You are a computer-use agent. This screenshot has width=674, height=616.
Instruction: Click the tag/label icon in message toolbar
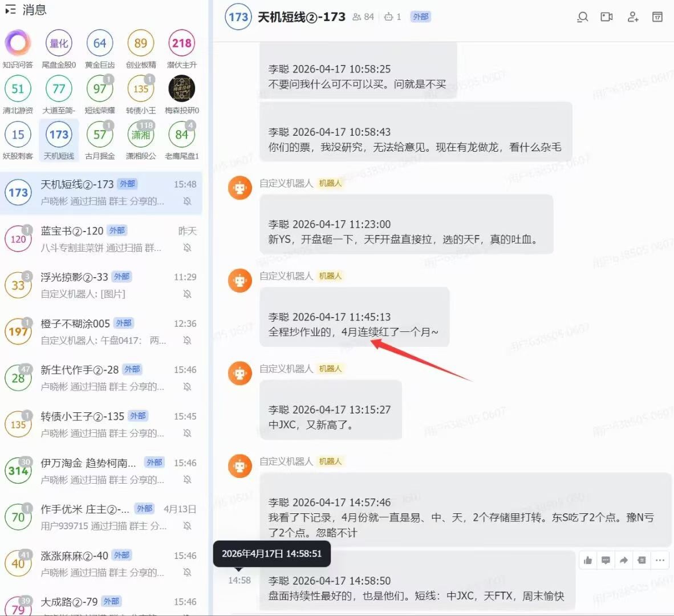click(641, 560)
